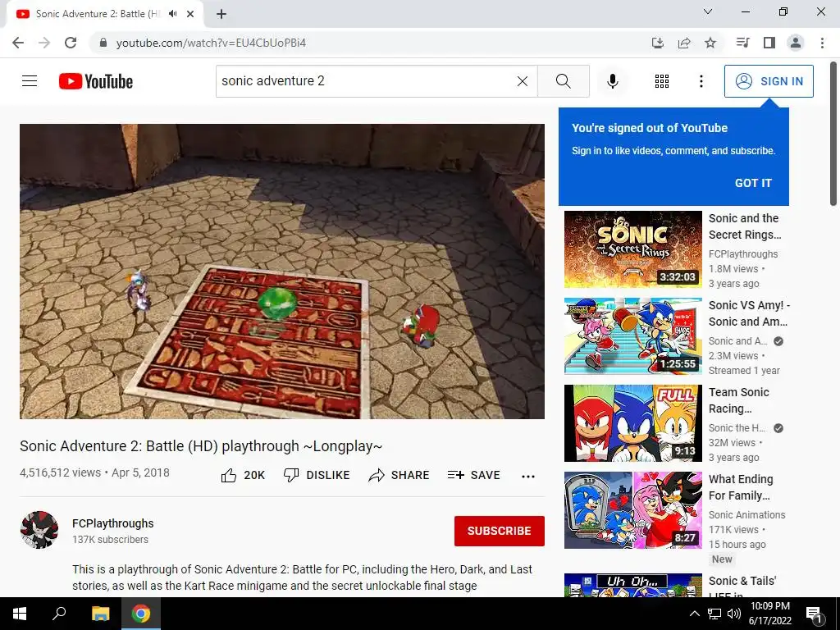Screen dimensions: 840x630
Task: Bookmark this page with the star icon
Action: pos(710,43)
